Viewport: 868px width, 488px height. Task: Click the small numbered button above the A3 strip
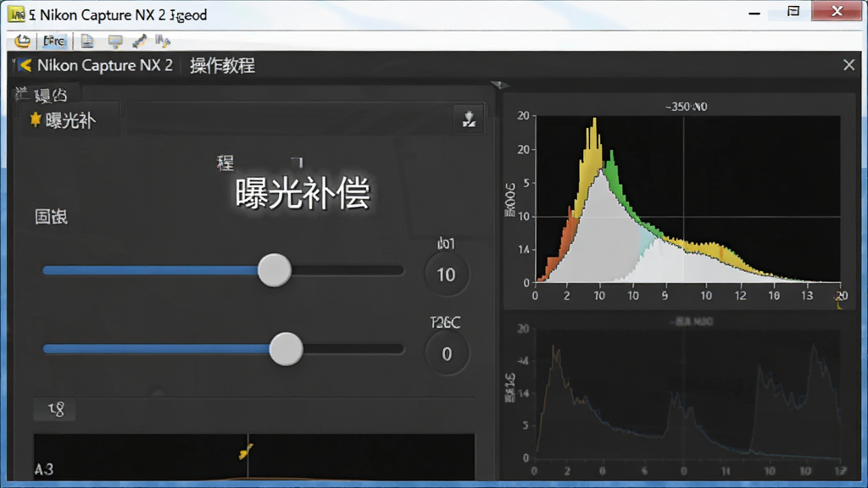point(55,409)
